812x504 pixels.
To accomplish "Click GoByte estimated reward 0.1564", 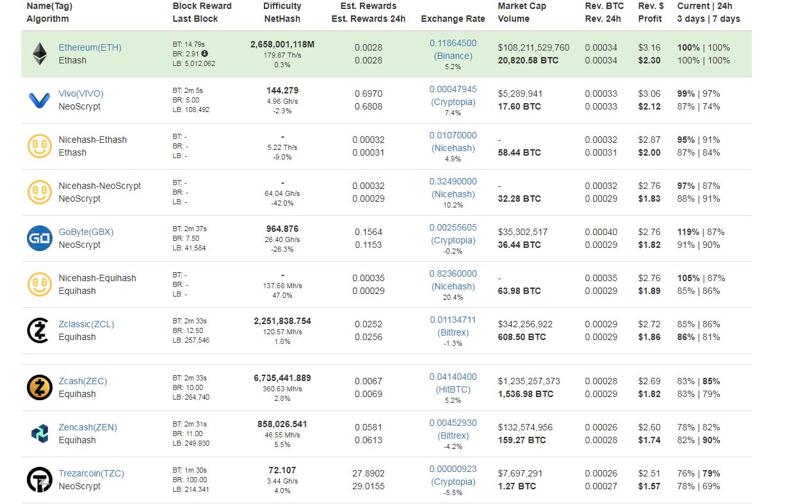I will pyautogui.click(x=368, y=232).
